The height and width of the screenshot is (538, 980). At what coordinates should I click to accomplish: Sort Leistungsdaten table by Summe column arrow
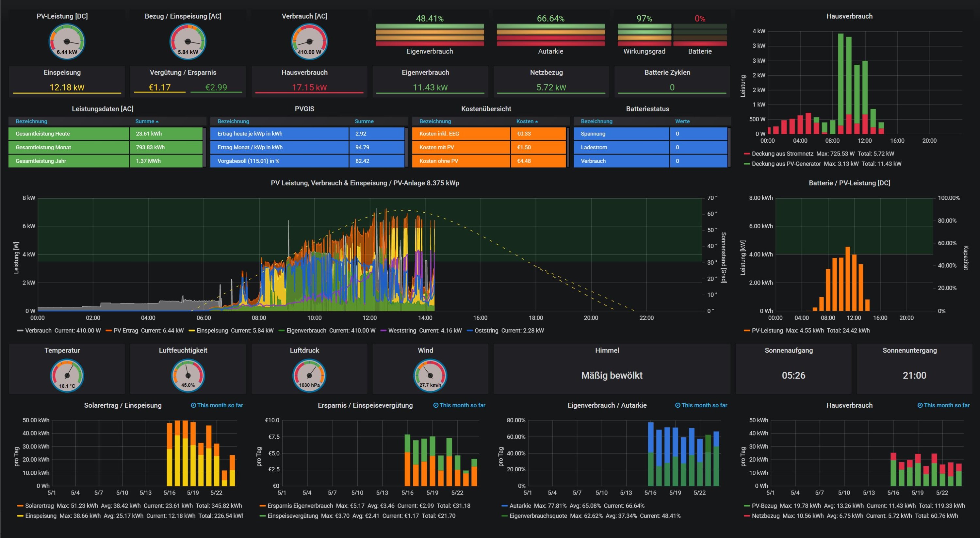pos(157,122)
